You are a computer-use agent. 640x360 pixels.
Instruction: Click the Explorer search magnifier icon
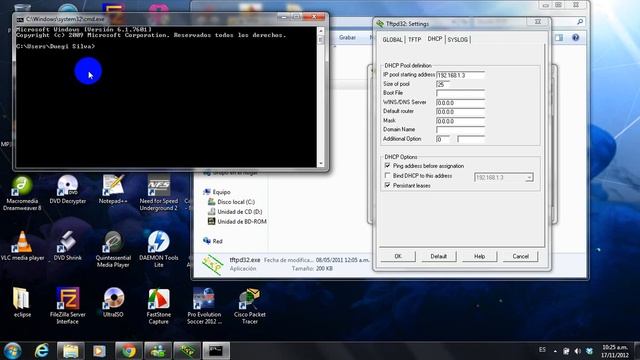coord(580,22)
